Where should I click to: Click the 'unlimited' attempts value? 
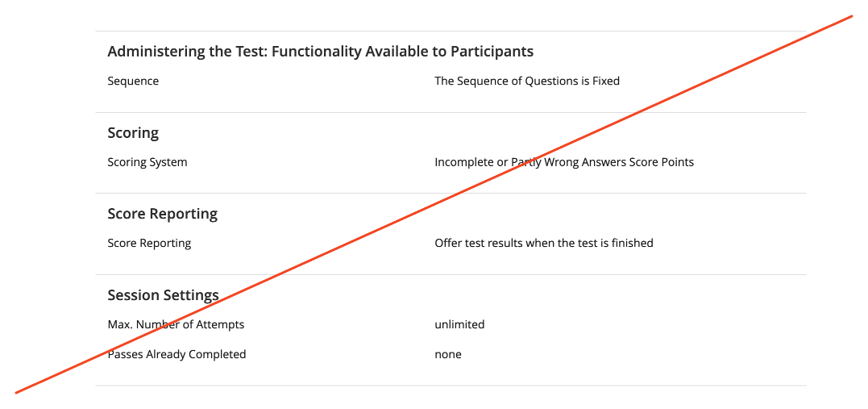(459, 324)
